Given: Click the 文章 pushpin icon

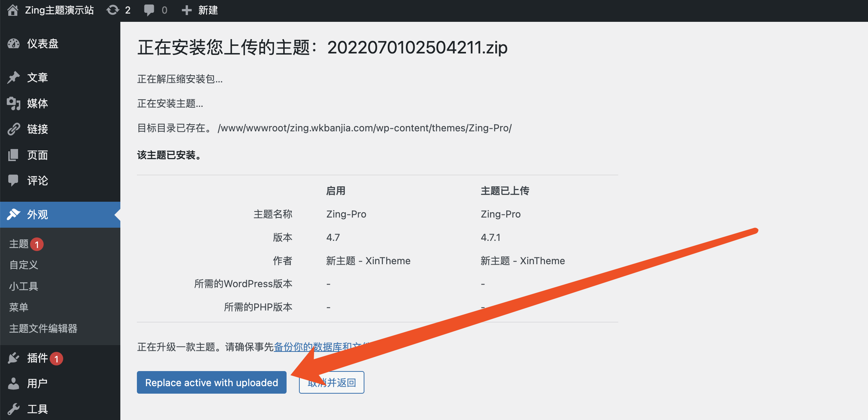Looking at the screenshot, I should pyautogui.click(x=14, y=78).
